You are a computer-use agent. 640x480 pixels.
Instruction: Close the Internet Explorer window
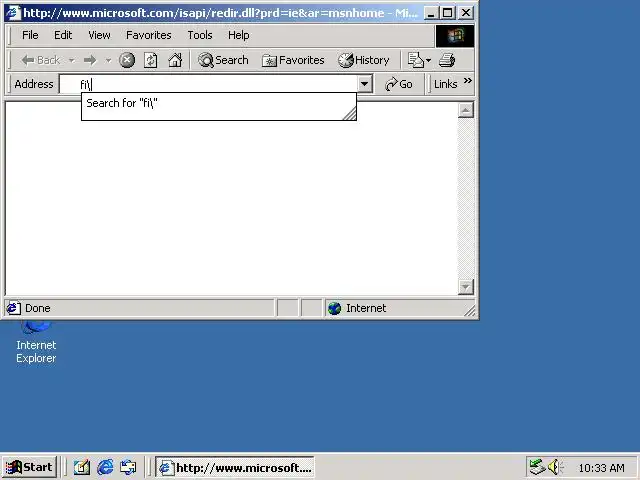click(466, 13)
